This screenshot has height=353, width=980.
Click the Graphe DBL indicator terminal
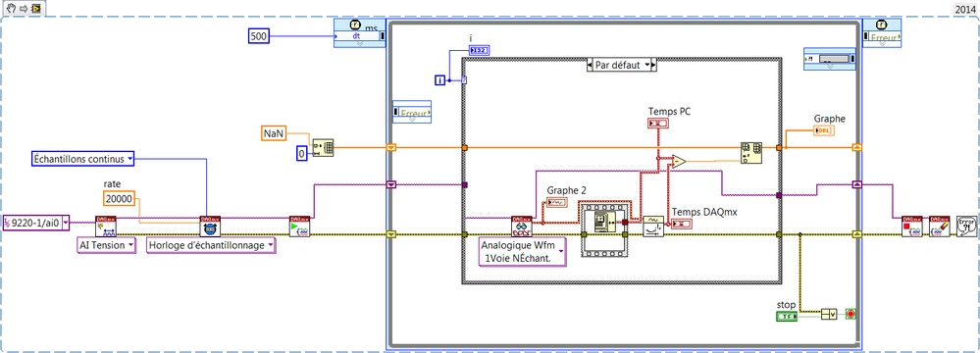coord(824,130)
